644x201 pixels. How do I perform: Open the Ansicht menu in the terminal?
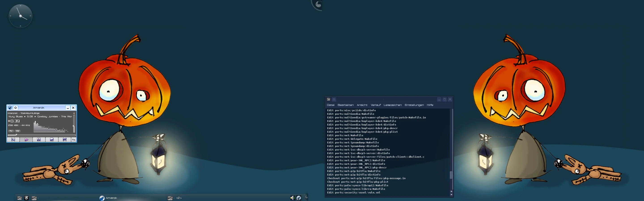[362, 105]
